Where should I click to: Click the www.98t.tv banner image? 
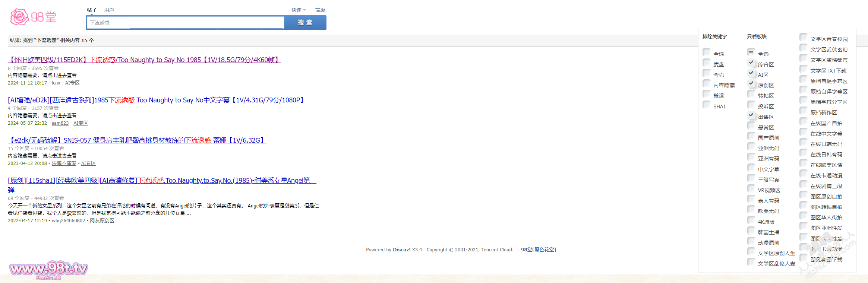click(x=48, y=269)
